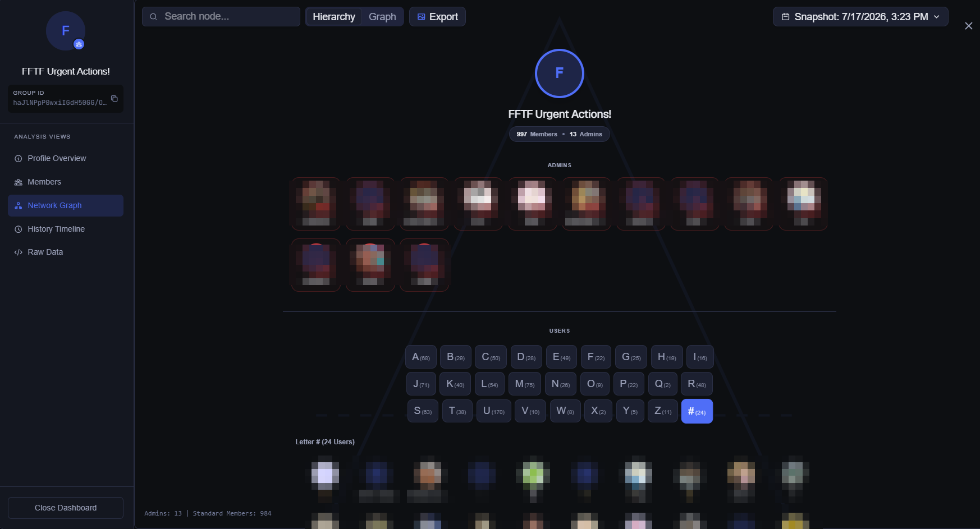This screenshot has width=980, height=529.
Task: Show users starting with J
Action: pos(421,384)
